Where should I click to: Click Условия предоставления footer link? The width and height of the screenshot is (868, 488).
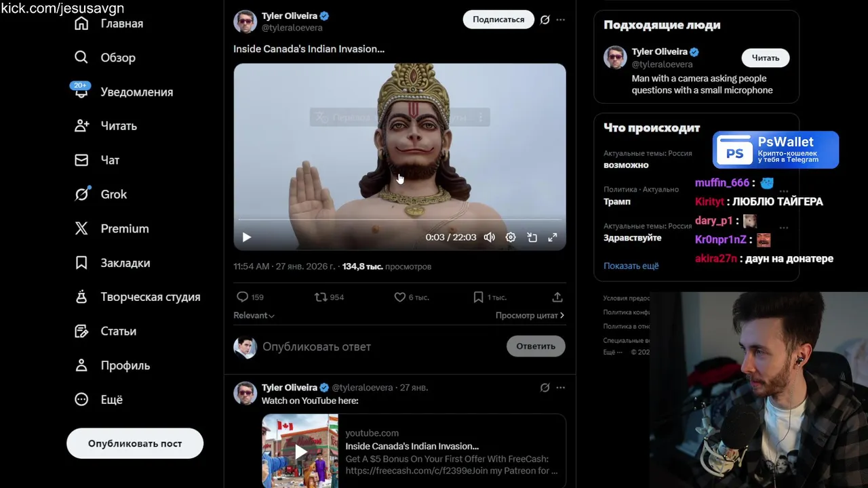pyautogui.click(x=627, y=298)
